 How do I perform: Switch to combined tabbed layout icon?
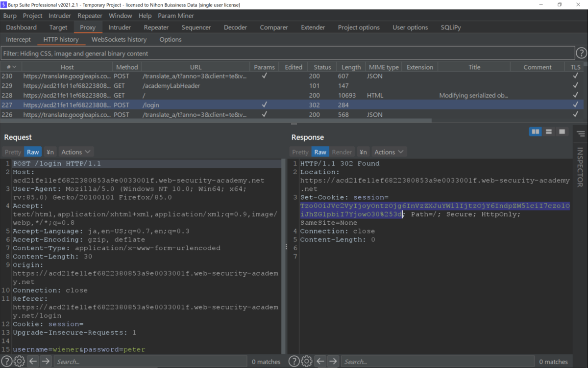pyautogui.click(x=562, y=132)
